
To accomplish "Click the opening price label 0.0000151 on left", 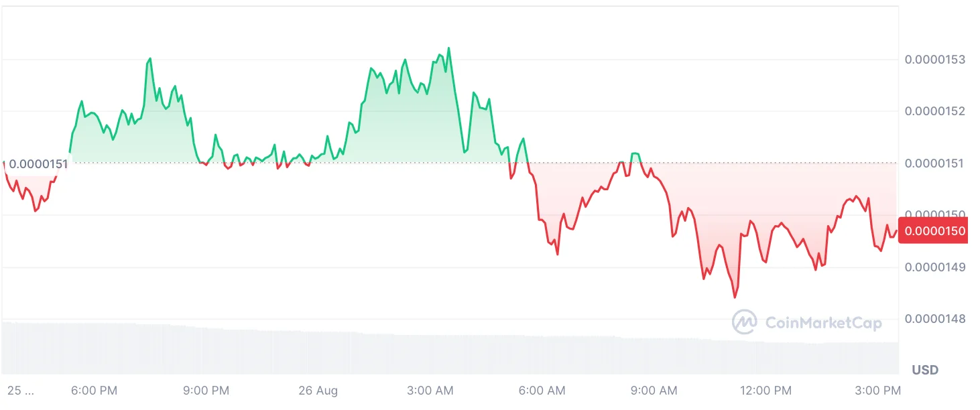I will pyautogui.click(x=39, y=164).
